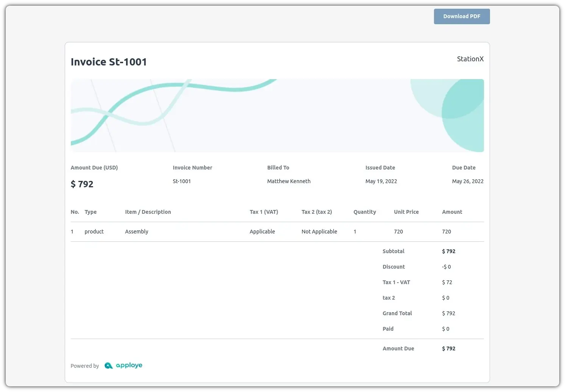Click the Matthew Kenneth billed-to name
This screenshot has width=565, height=392.
(x=289, y=181)
